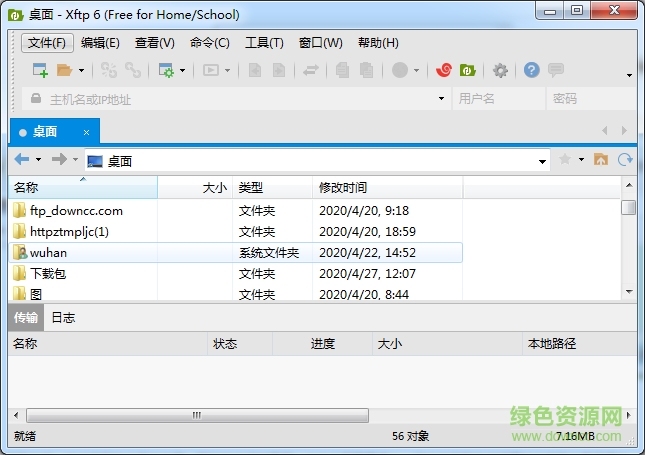The image size is (645, 455).
Task: Click the green Xftp toolbar icon
Action: 468,70
